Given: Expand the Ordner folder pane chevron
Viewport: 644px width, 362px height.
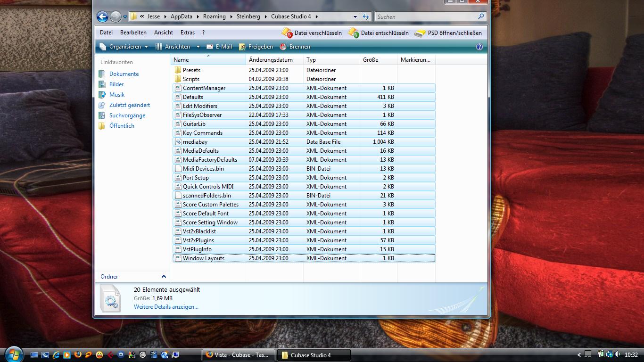Looking at the screenshot, I should click(x=164, y=277).
